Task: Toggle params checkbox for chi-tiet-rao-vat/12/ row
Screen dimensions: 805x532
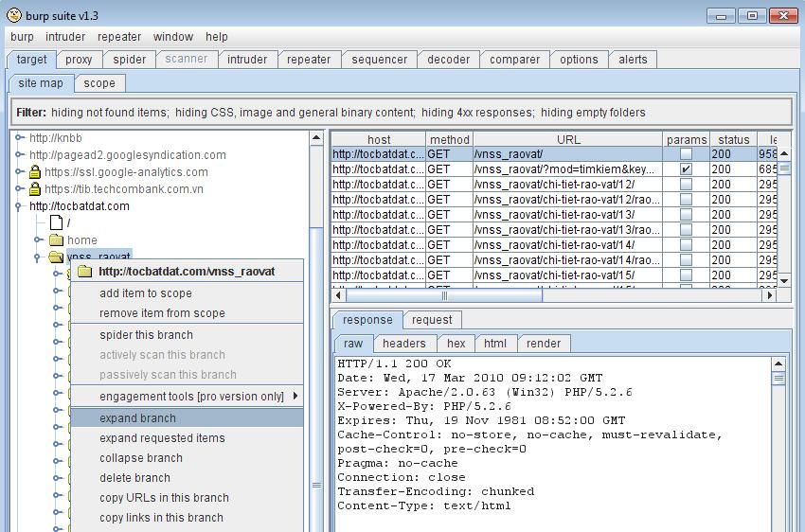Action: 686,185
